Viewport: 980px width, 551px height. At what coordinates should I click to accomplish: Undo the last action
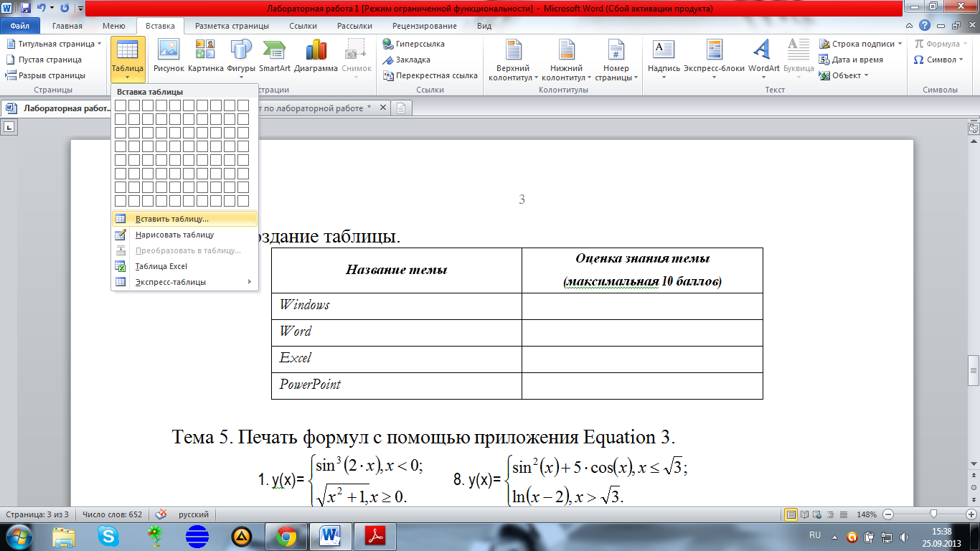tap(41, 9)
